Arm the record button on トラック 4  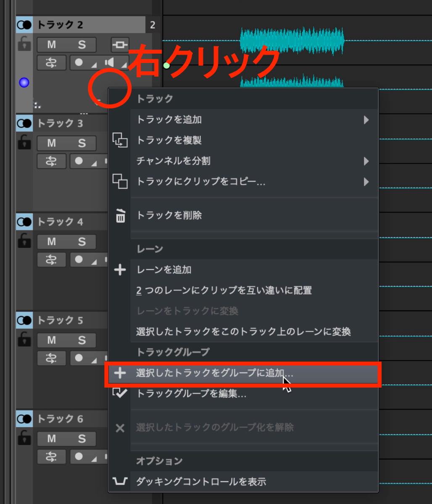point(79,260)
